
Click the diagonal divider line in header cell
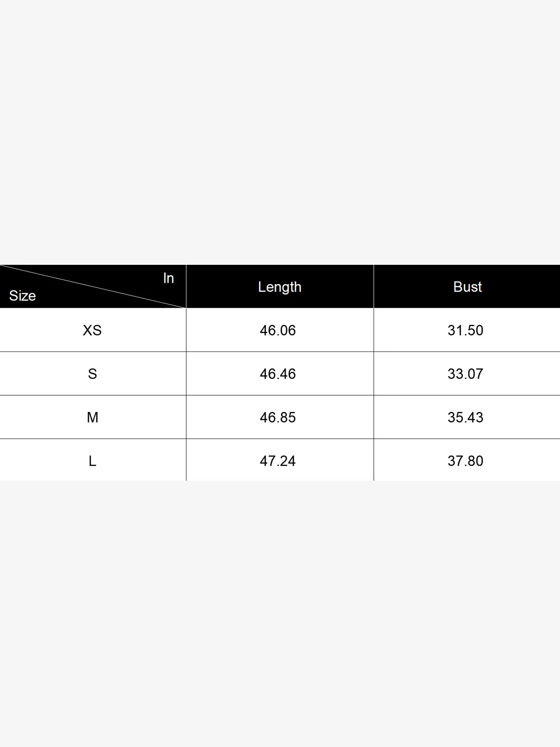(93, 286)
